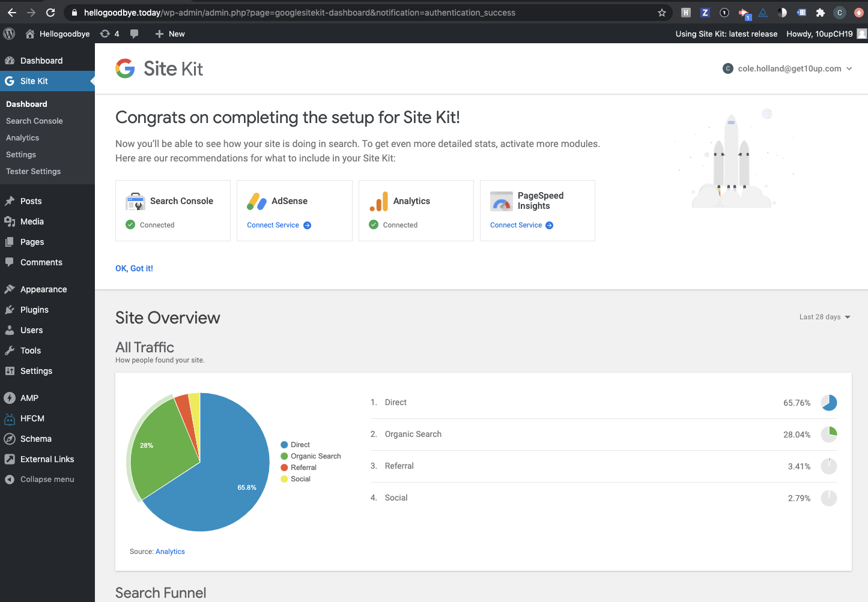Screen dimensions: 868x602
Task: Open comments bubble in admin bar
Action: tap(135, 34)
